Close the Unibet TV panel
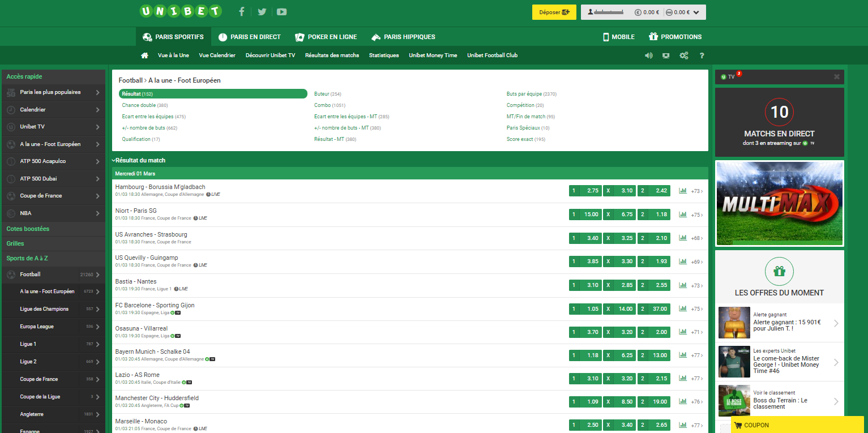 tap(836, 76)
